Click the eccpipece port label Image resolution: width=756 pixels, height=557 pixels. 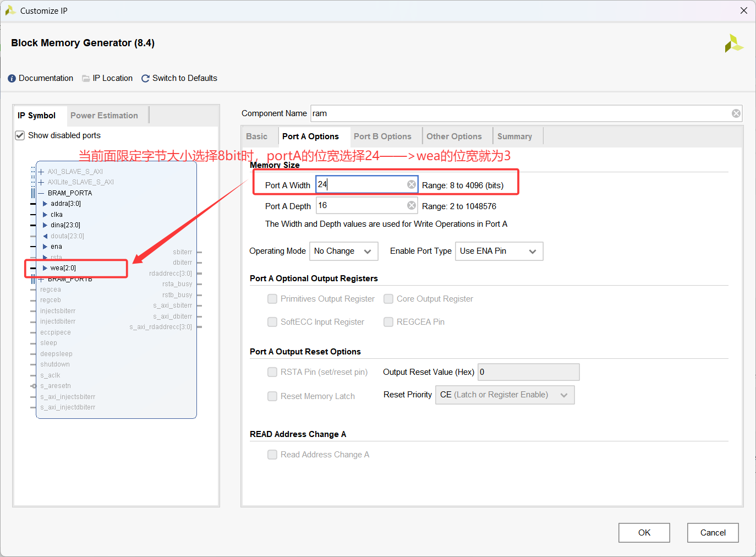point(56,332)
